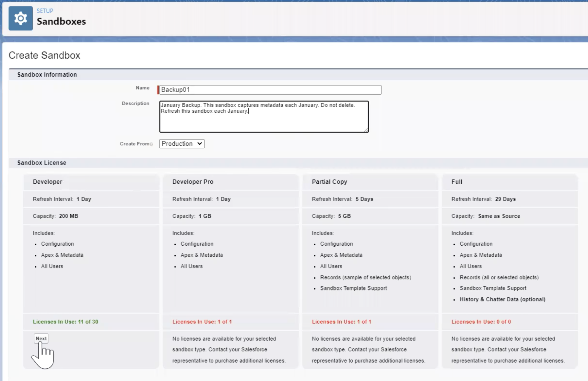Click the Sandbox License section header
Screen dimensions: 588x381
(x=42, y=163)
